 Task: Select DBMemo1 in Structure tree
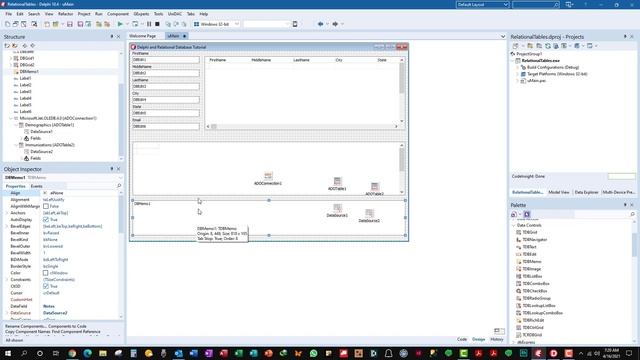click(29, 71)
